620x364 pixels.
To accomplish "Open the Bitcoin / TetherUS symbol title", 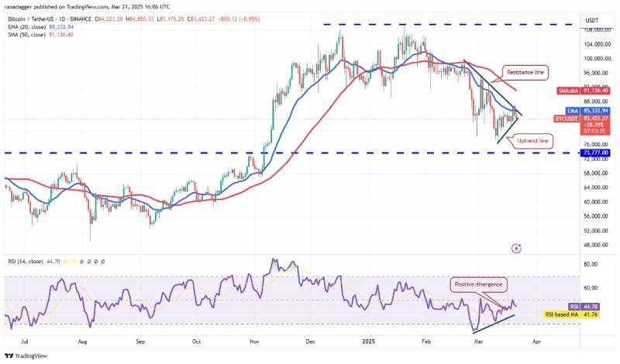I will (x=50, y=19).
